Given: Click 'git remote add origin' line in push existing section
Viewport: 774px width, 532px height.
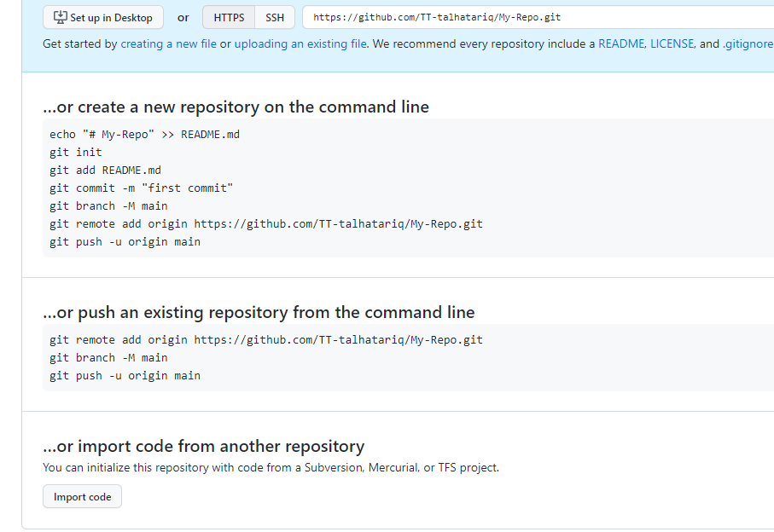Looking at the screenshot, I should click(x=266, y=339).
